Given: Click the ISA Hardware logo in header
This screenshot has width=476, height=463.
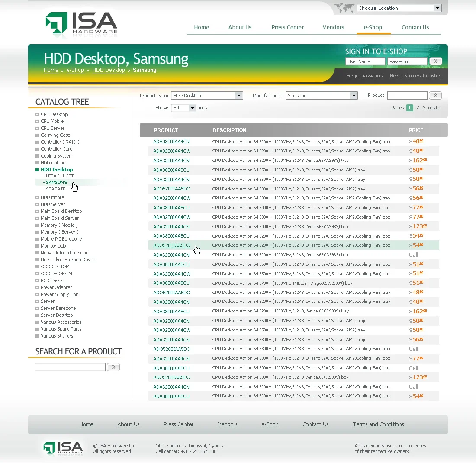Looking at the screenshot, I should 81,24.
